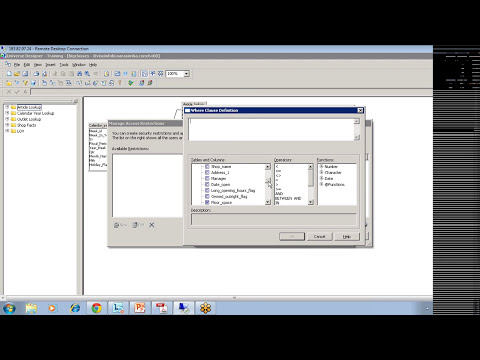This screenshot has height=360, width=480.
Task: Open the View menu
Action: click(x=38, y=65)
